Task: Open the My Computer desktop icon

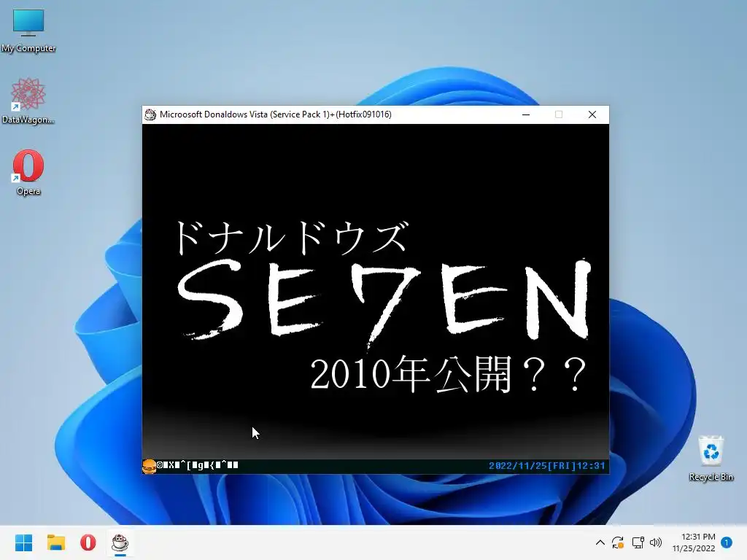Action: 28,31
